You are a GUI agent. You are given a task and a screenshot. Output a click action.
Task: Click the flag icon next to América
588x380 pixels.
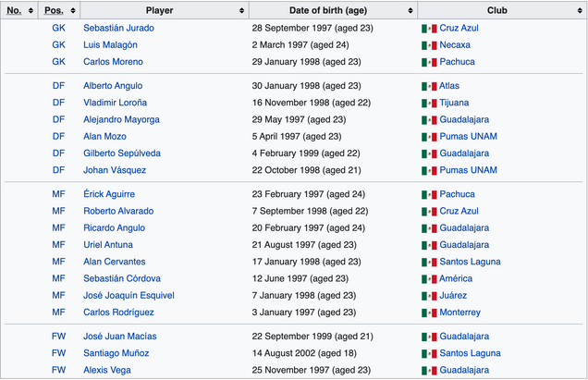(429, 279)
